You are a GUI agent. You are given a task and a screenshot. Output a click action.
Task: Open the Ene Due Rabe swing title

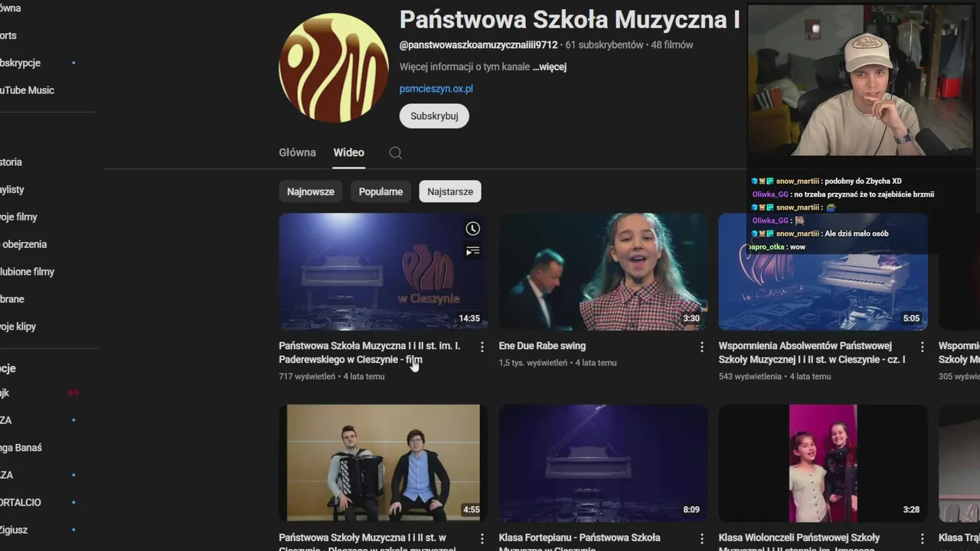542,346
